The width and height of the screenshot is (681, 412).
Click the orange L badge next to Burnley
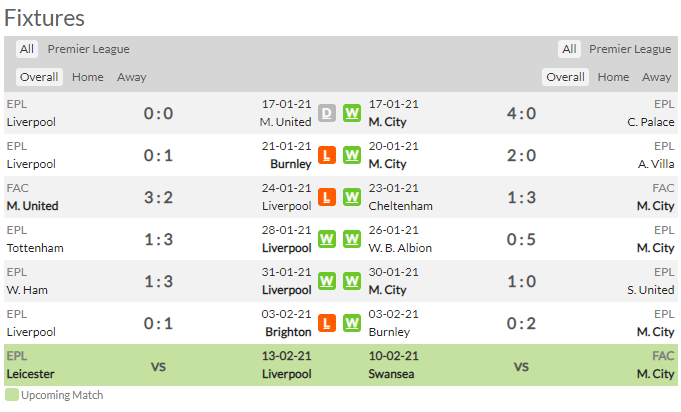point(327,155)
